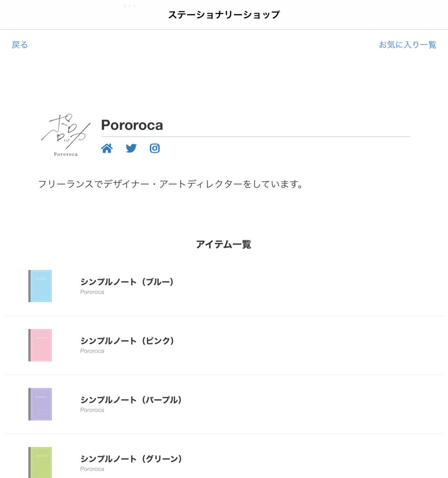Open お気に入り一覧 favorites list
The height and width of the screenshot is (478, 448).
407,45
